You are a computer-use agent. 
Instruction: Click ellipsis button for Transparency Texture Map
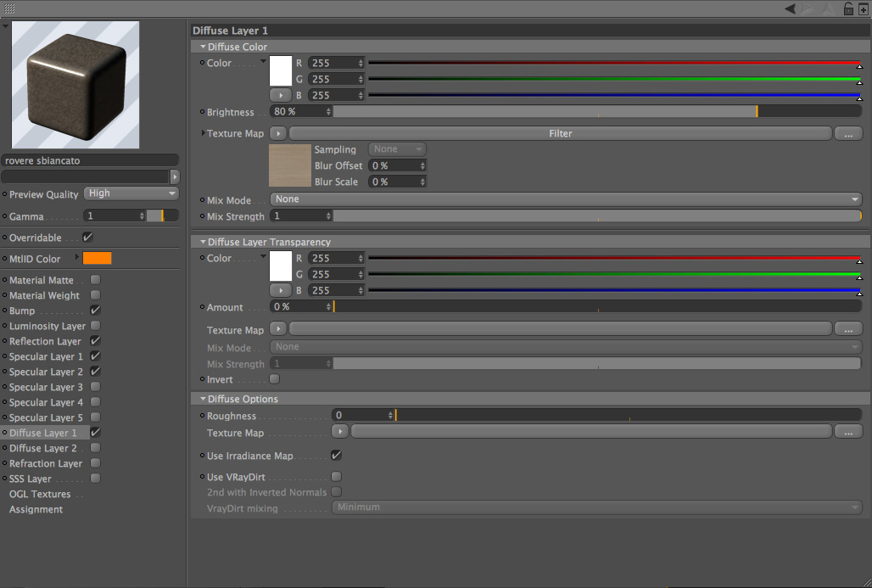point(848,329)
